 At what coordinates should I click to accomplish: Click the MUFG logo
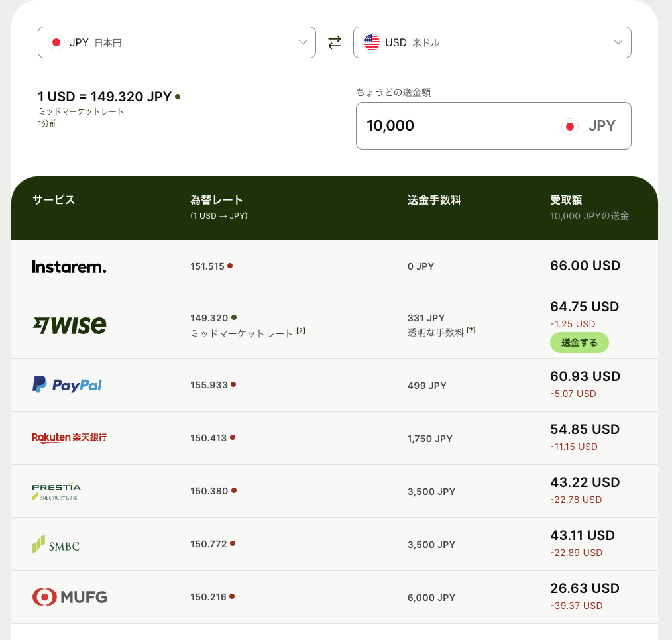pyautogui.click(x=70, y=597)
